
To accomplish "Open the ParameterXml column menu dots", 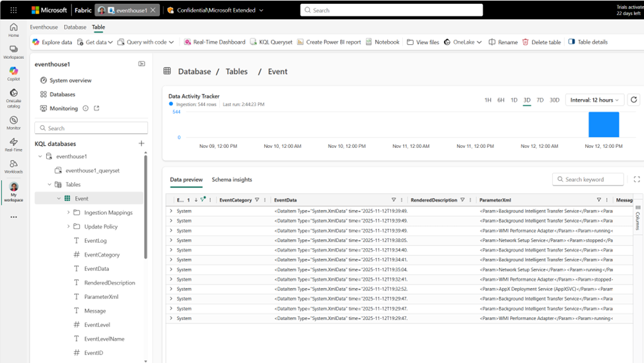I will pos(606,200).
